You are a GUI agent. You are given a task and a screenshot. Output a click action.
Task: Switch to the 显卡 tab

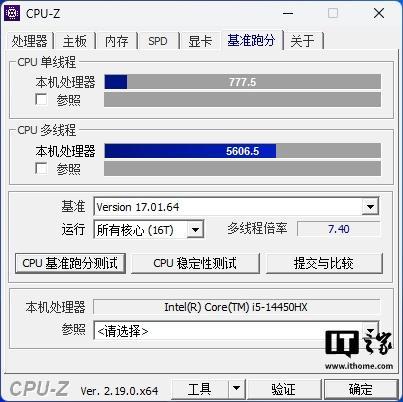200,41
